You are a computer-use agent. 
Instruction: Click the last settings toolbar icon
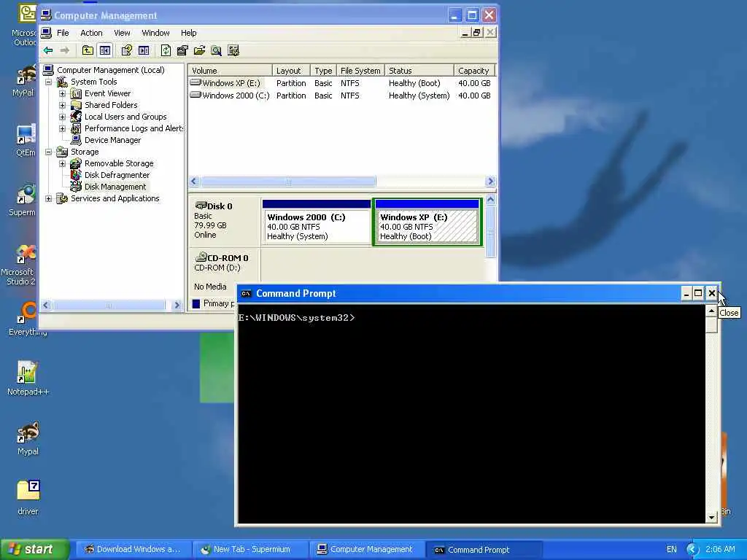(233, 50)
